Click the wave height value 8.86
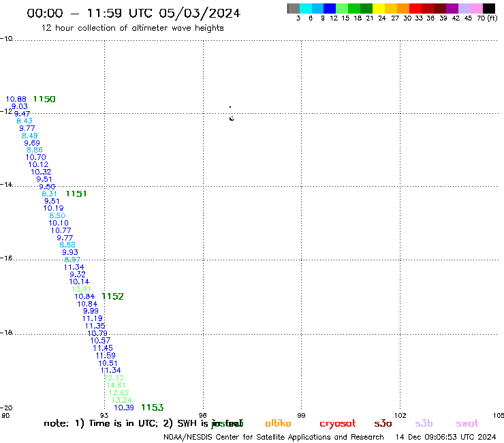This screenshot has width=504, height=443. 34,150
